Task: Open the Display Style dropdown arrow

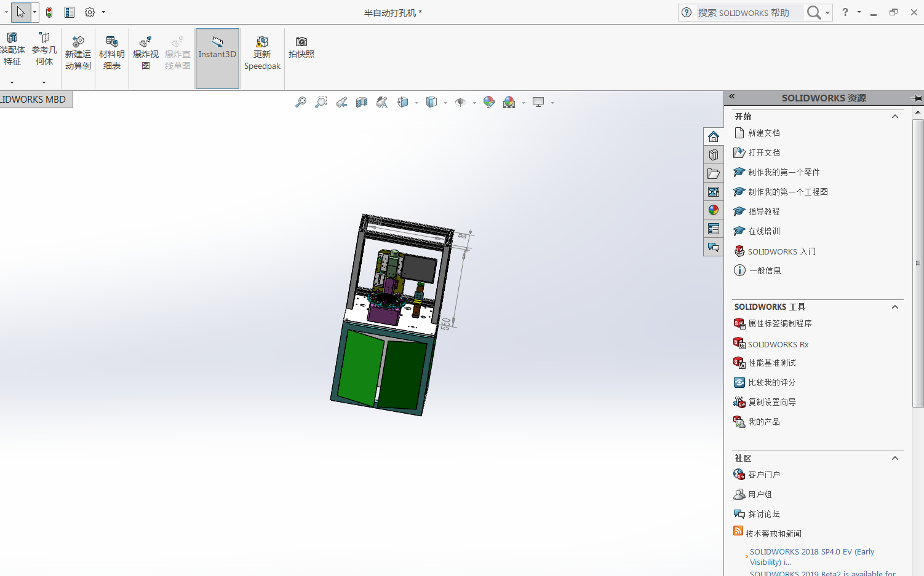Action: [x=445, y=103]
